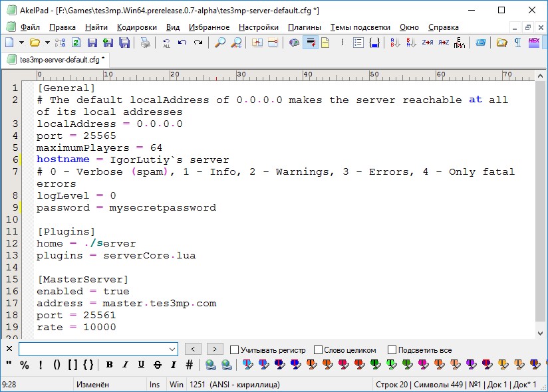Click 'mysecretpassword' value on line 9

click(163, 208)
